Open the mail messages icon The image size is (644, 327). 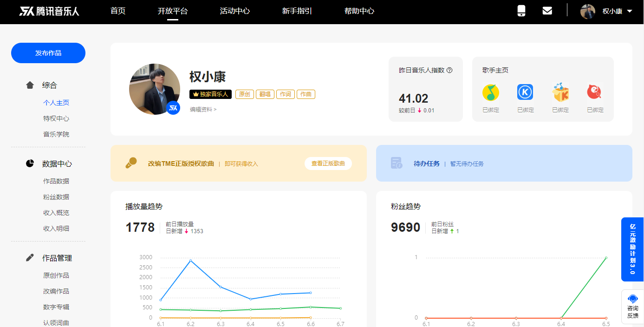point(547,11)
